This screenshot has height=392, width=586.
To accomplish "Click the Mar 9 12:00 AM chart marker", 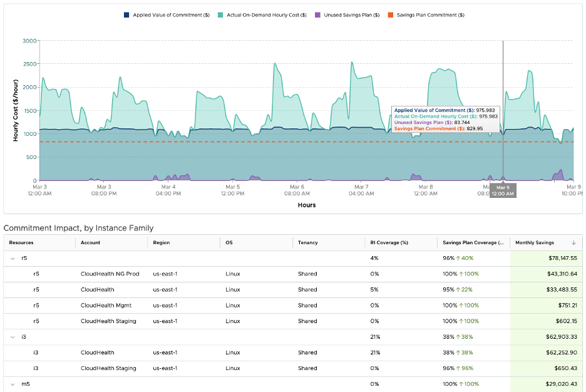I will point(503,190).
